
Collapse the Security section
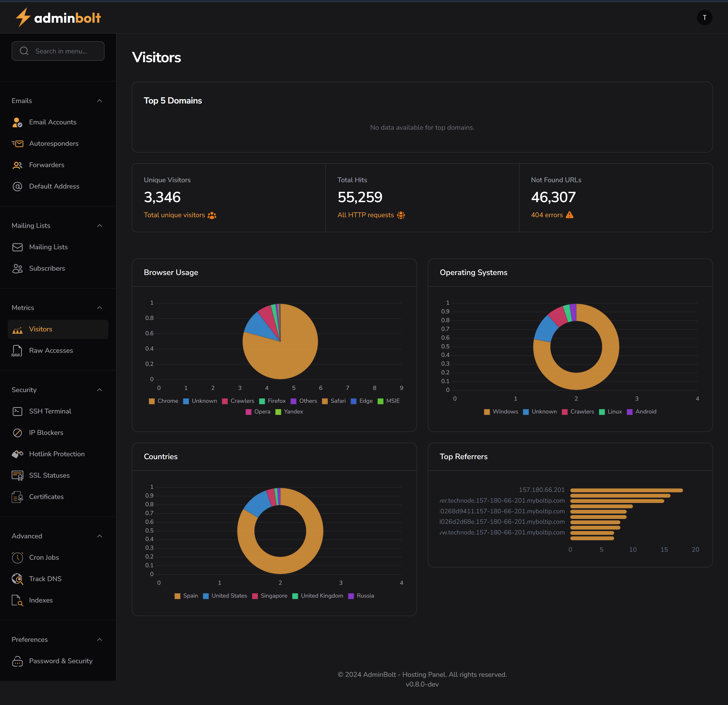coord(99,390)
